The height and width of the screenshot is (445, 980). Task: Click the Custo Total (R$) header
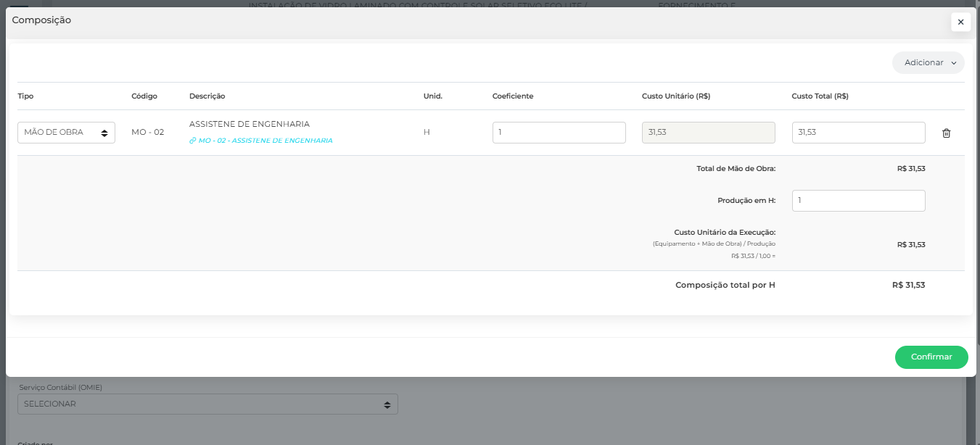820,96
